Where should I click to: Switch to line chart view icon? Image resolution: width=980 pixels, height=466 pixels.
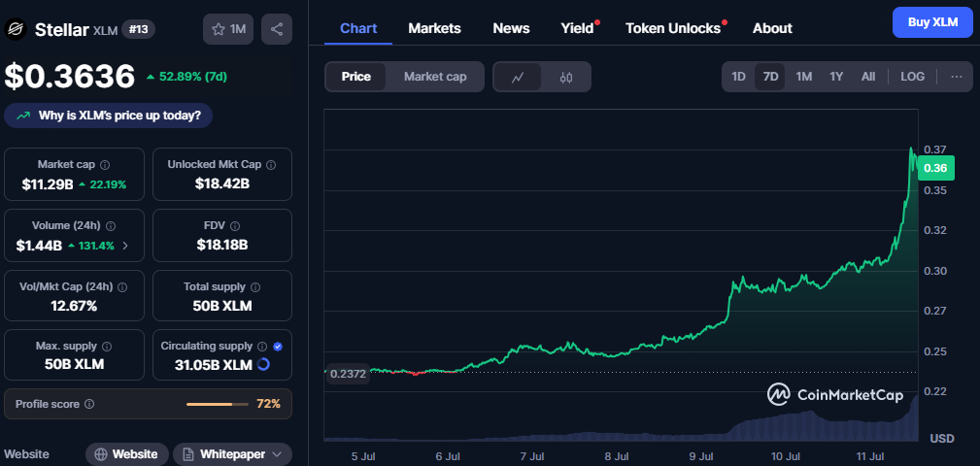(518, 77)
